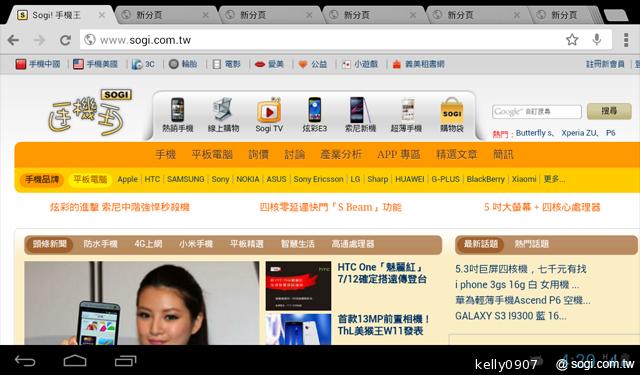Screen dimensions: 640x375
Task: Open the 手機 main menu item
Action: [165, 154]
